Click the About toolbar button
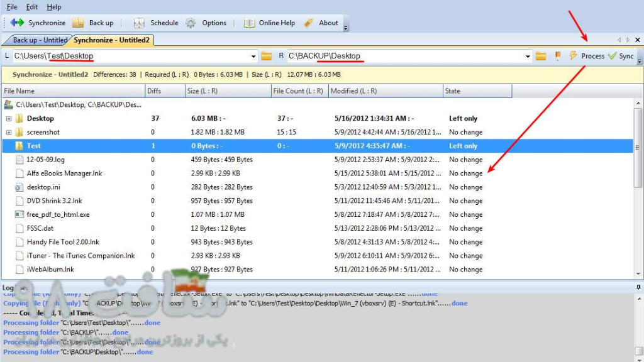 pos(321,23)
